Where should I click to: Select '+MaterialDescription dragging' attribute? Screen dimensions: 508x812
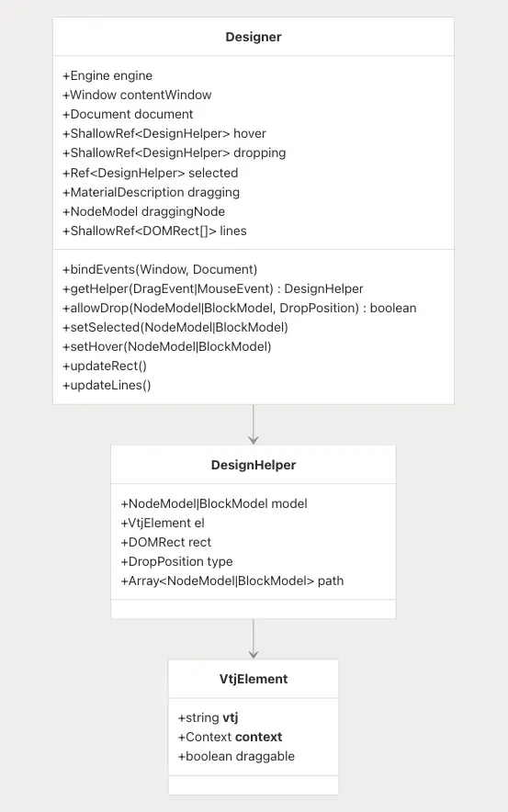tap(151, 192)
